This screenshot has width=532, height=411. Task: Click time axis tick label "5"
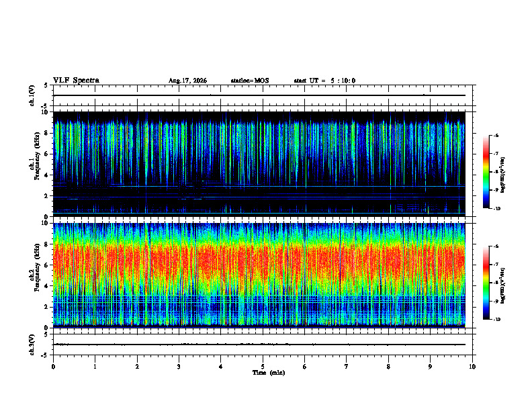263,367
